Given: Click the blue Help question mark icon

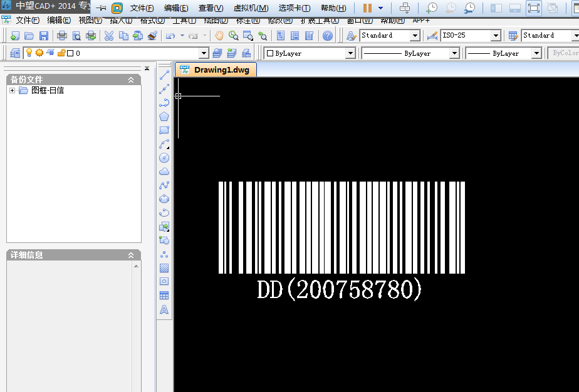Looking at the screenshot, I should pyautogui.click(x=328, y=36).
